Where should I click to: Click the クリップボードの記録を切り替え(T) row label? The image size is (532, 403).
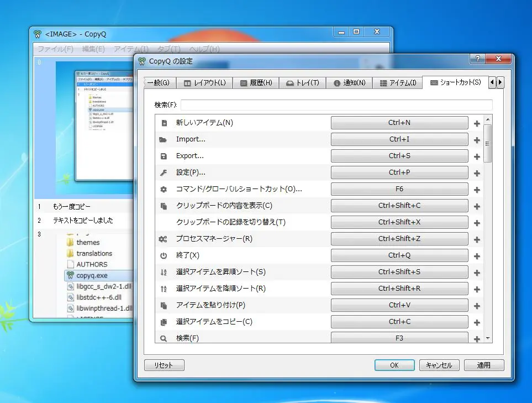tap(231, 222)
